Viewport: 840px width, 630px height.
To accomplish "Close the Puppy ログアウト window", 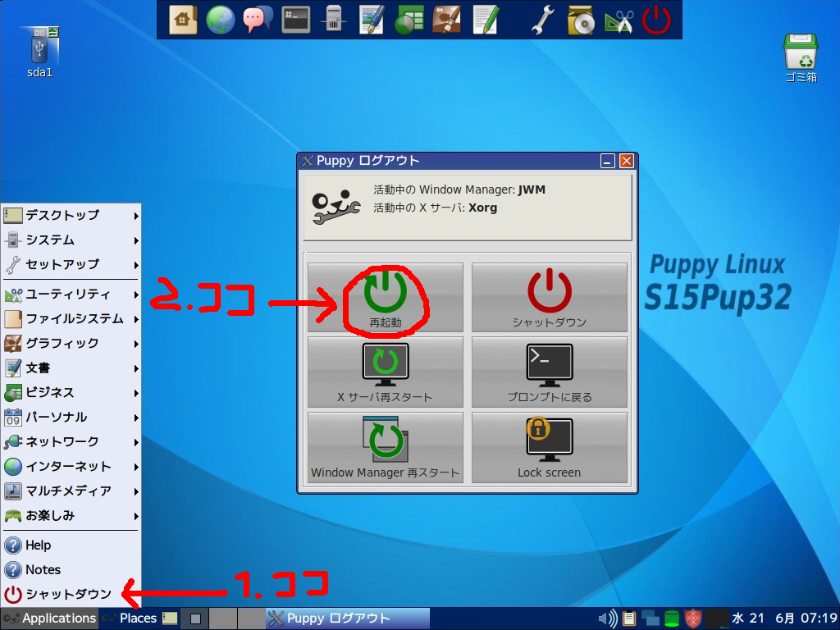I will point(626,161).
